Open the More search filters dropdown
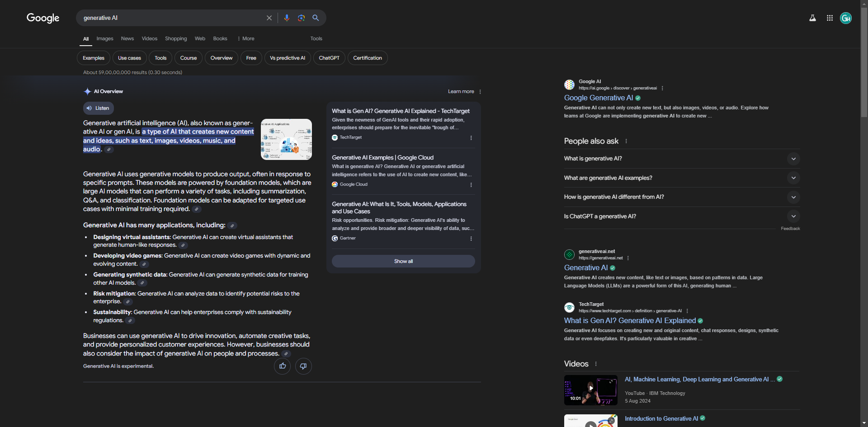The image size is (868, 427). (246, 38)
